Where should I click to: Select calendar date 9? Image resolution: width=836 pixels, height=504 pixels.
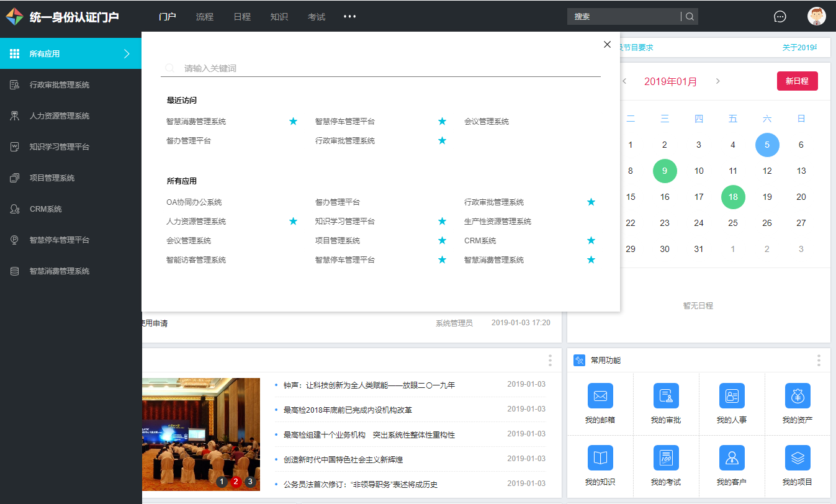[665, 171]
